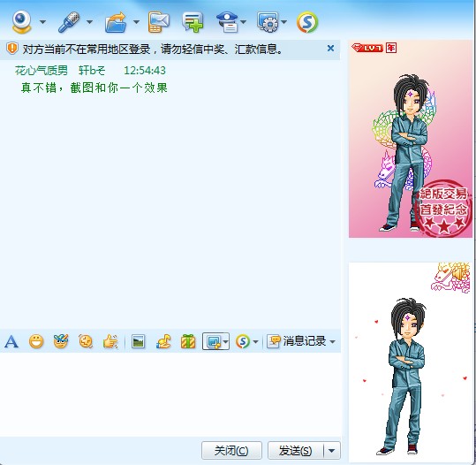This screenshot has width=476, height=465.
Task: Send a window shake nudge
Action: tap(86, 341)
